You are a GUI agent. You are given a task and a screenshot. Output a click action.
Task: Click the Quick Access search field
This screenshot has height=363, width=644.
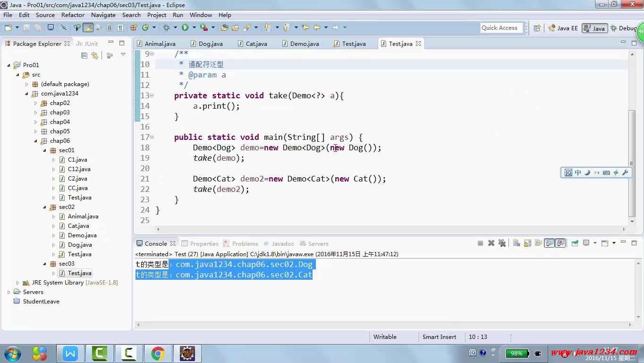point(501,28)
